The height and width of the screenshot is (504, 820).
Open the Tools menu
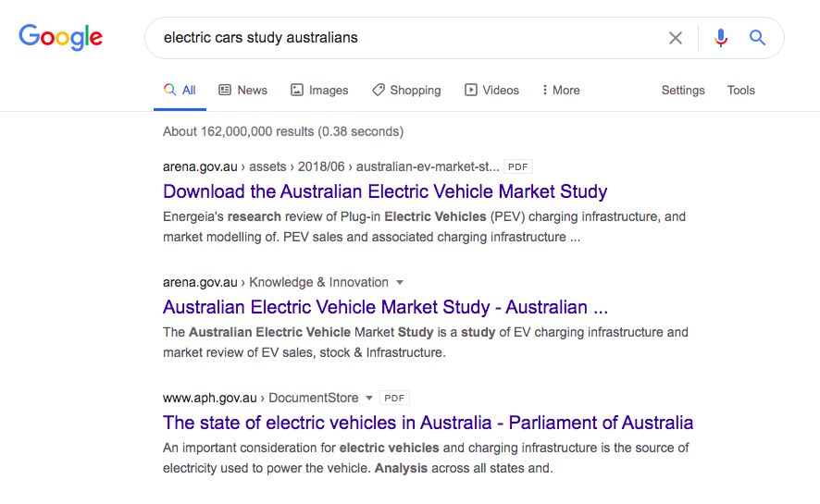pyautogui.click(x=741, y=90)
